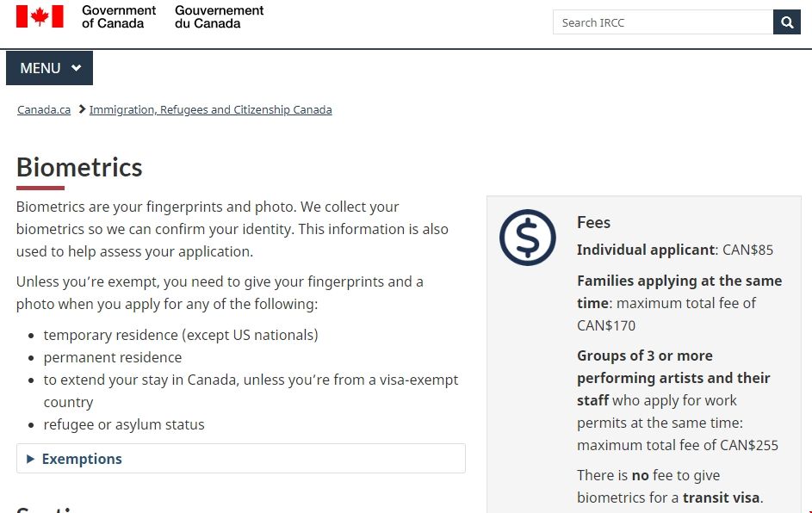The height and width of the screenshot is (513, 812).
Task: Click the Fees heading
Action: coord(593,222)
